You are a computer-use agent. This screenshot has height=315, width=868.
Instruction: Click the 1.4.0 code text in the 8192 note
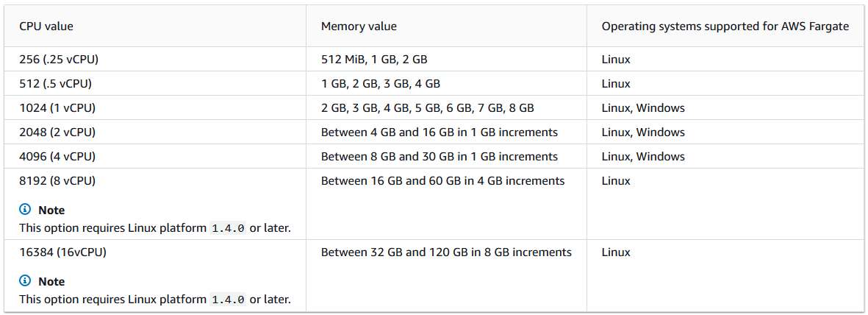click(x=228, y=228)
